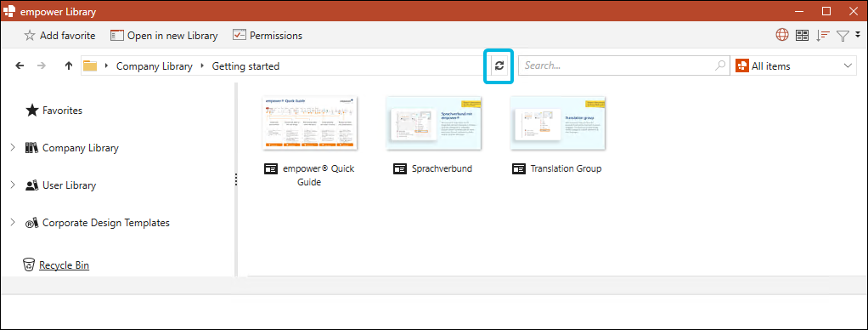Click the Recycle Bin icon
This screenshot has width=868, height=330.
click(x=29, y=265)
